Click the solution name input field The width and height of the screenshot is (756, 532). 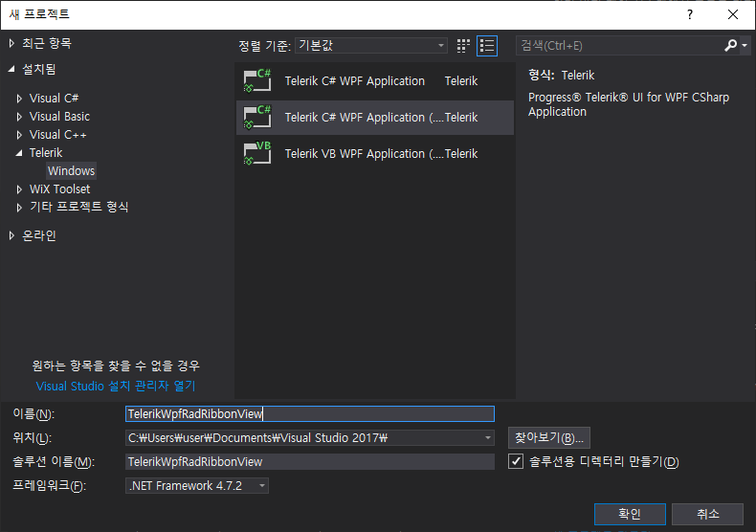310,461
